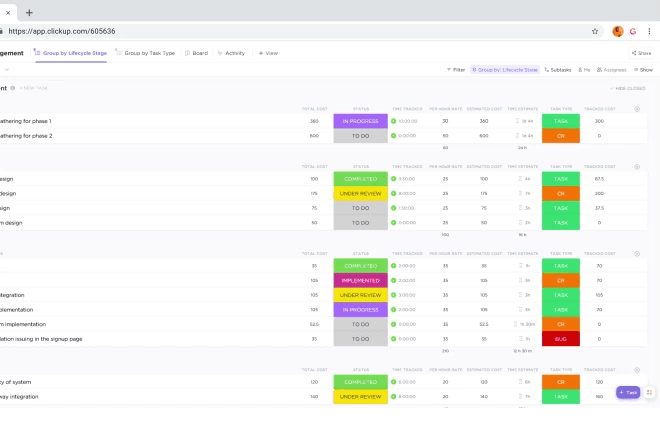
Task: Open the Chrome three-dot menu
Action: pyautogui.click(x=649, y=31)
